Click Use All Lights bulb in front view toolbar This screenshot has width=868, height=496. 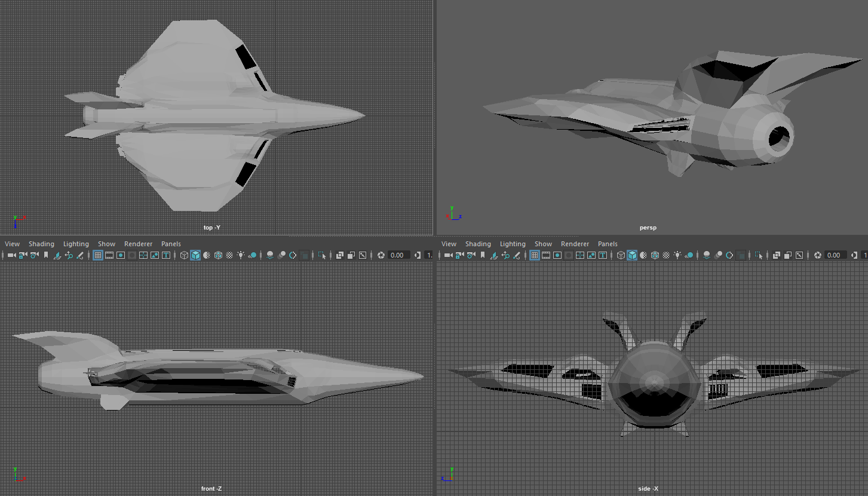coord(241,255)
